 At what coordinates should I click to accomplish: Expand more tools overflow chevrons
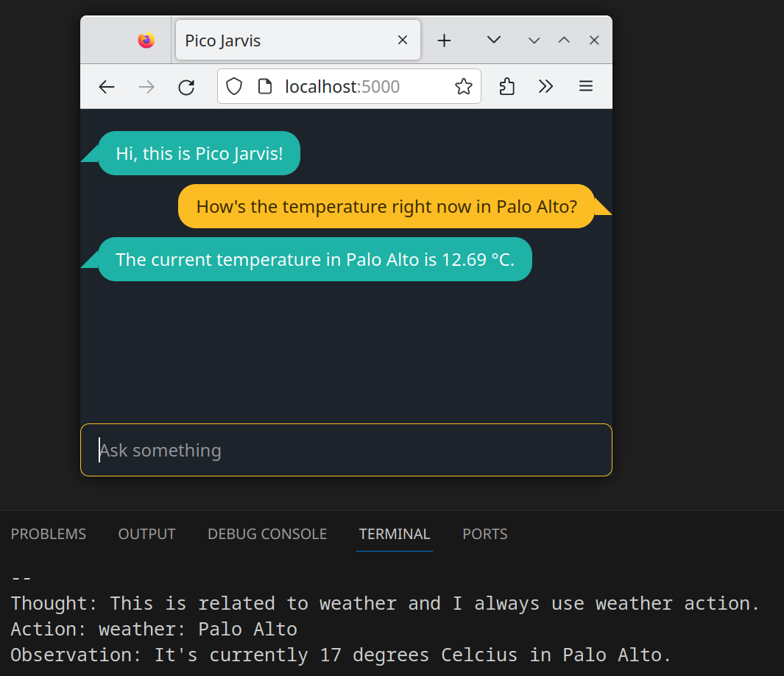pyautogui.click(x=545, y=86)
